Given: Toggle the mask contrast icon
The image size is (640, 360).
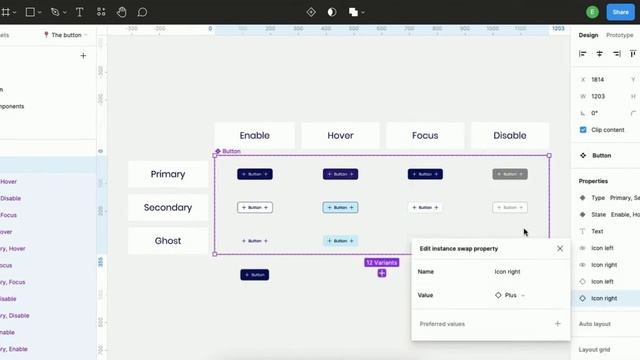Looking at the screenshot, I should pyautogui.click(x=332, y=12).
